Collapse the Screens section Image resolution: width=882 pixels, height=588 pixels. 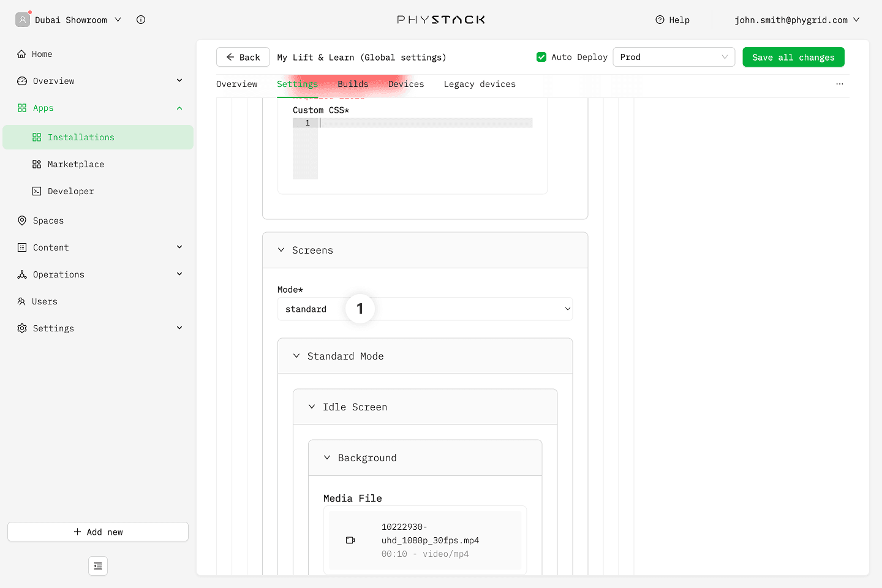coord(281,250)
